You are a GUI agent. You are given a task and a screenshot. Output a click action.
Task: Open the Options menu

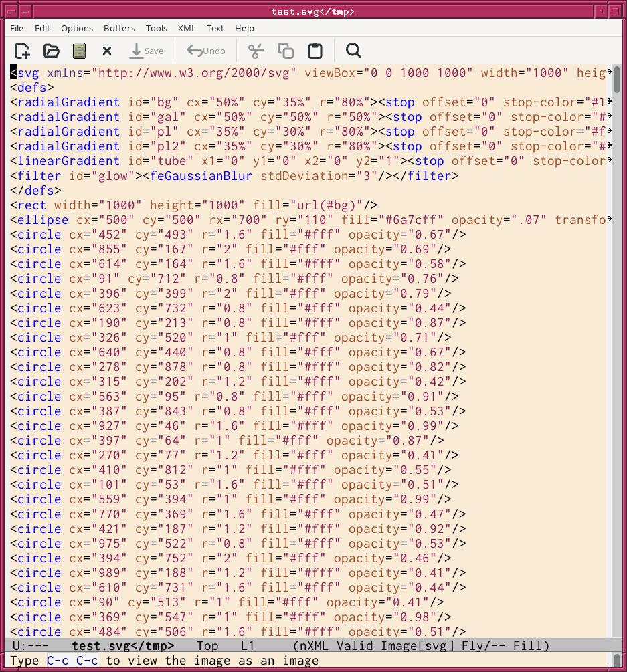pyautogui.click(x=77, y=28)
